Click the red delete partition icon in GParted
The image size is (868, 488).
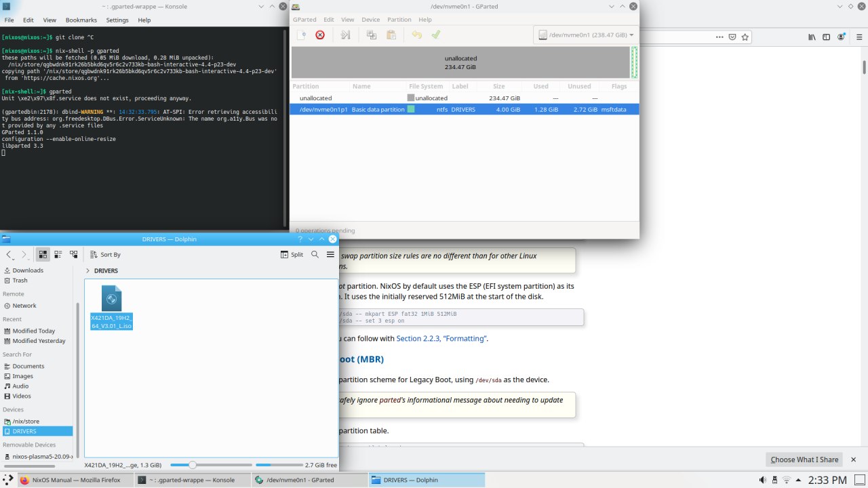pos(320,35)
